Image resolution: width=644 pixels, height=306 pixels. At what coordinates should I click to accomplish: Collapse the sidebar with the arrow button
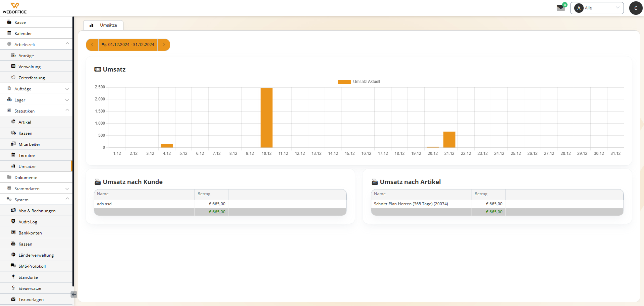click(74, 295)
